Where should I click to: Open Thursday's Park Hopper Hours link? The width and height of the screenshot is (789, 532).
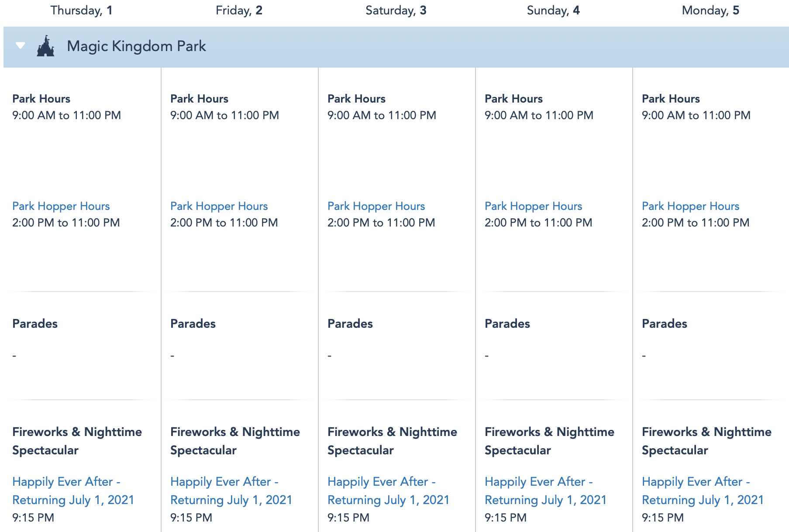(x=61, y=206)
